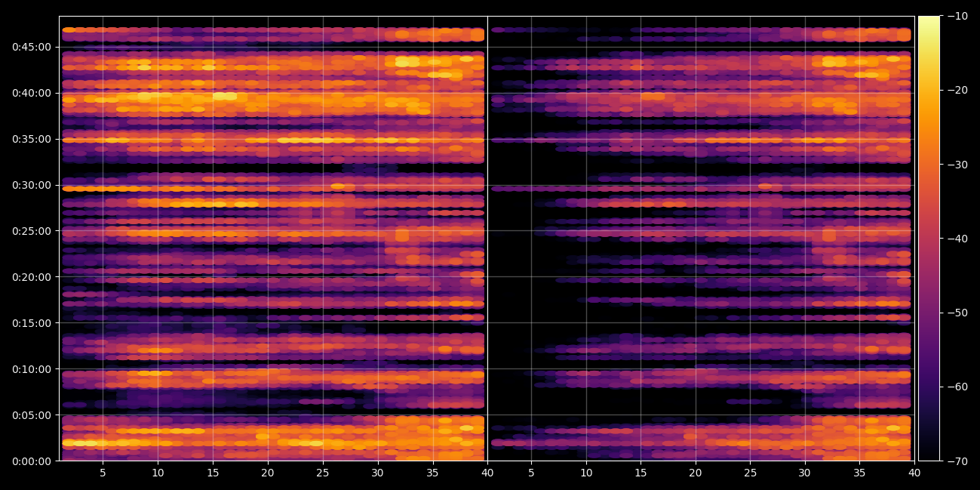Click the 0:10:00 y-axis tick label
The height and width of the screenshot is (490, 980).
[x=32, y=369]
